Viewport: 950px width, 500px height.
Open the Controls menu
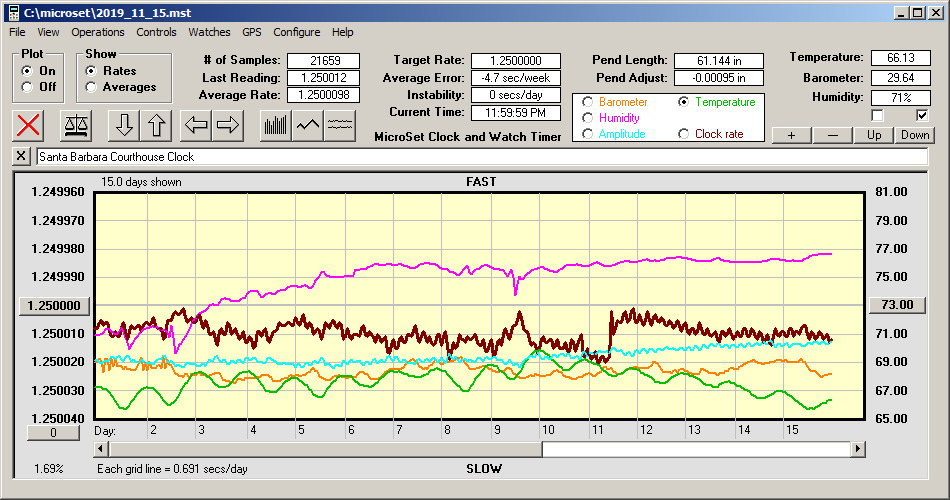pyautogui.click(x=156, y=32)
